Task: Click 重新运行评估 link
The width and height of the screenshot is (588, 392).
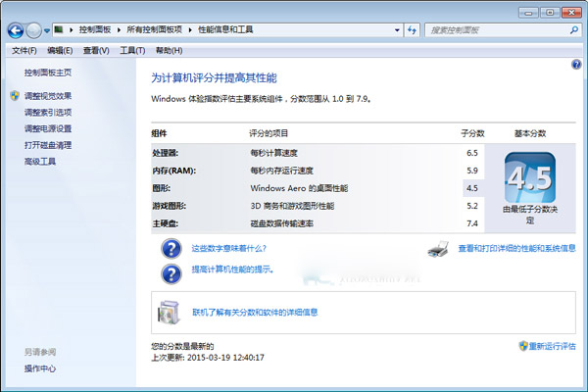Action: click(x=552, y=346)
